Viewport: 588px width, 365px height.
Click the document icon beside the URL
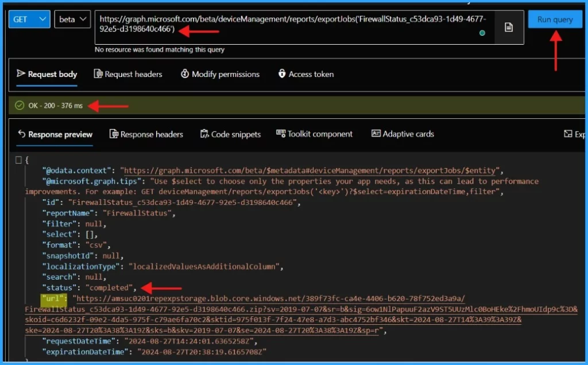point(509,28)
